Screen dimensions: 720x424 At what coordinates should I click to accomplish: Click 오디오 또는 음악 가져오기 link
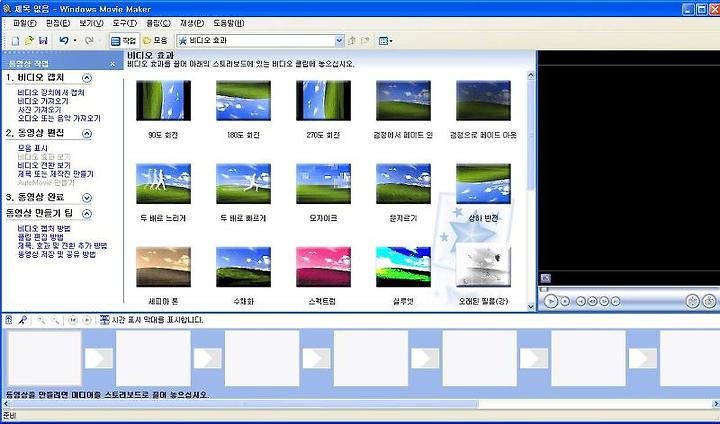pos(59,118)
